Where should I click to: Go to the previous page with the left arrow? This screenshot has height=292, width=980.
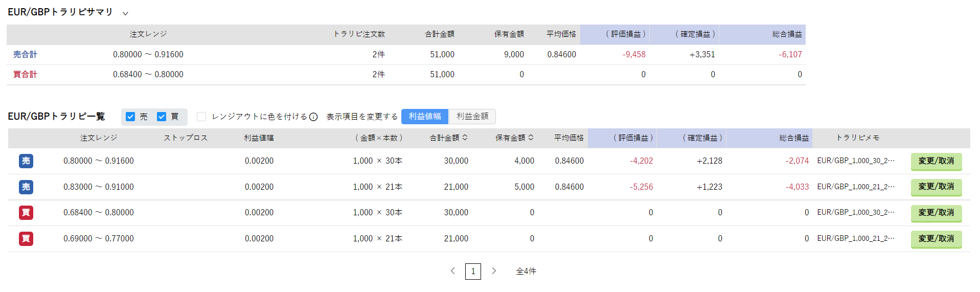pyautogui.click(x=453, y=271)
